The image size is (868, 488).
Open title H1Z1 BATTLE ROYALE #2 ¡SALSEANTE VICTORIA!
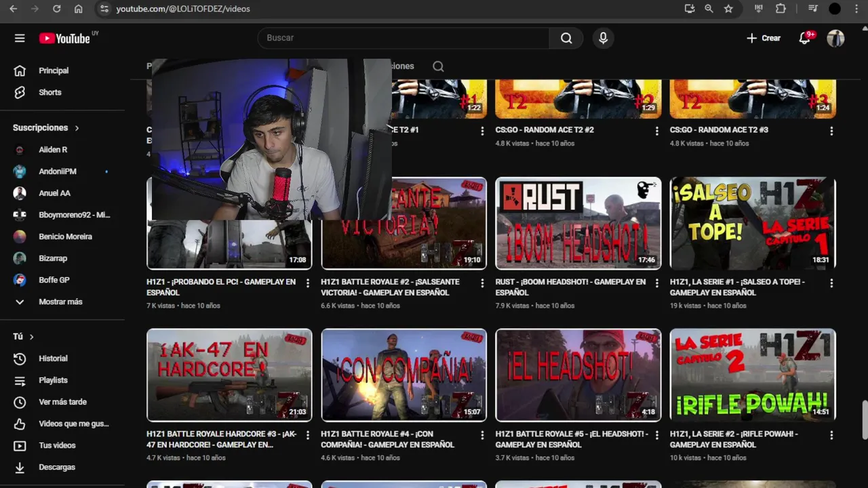click(390, 287)
